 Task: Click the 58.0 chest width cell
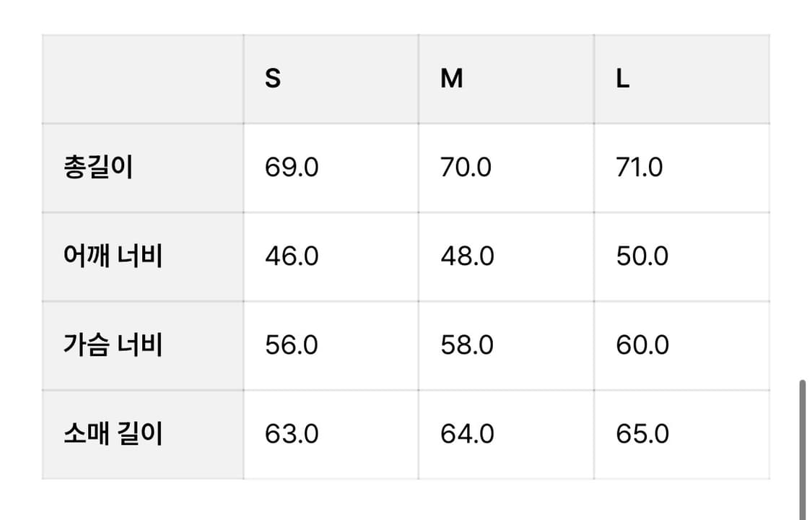pos(467,345)
